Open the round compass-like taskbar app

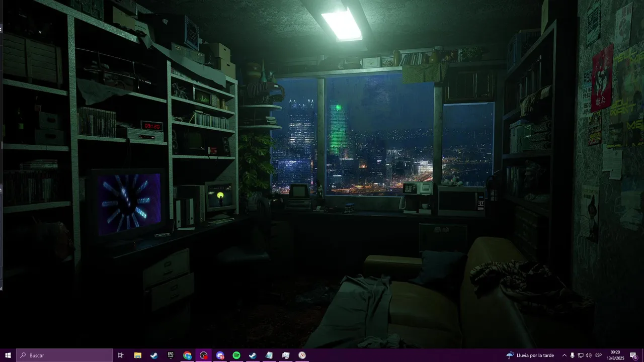point(302,355)
